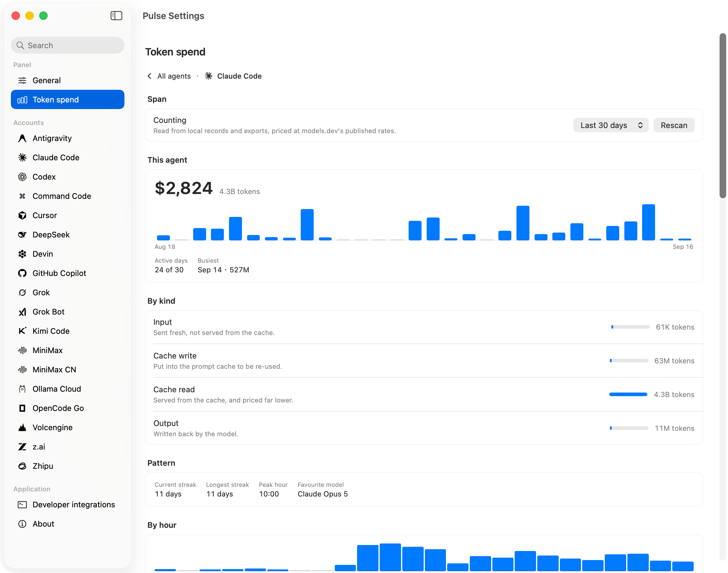Click the "Claude Opus 5" favourite model value

pyautogui.click(x=322, y=494)
